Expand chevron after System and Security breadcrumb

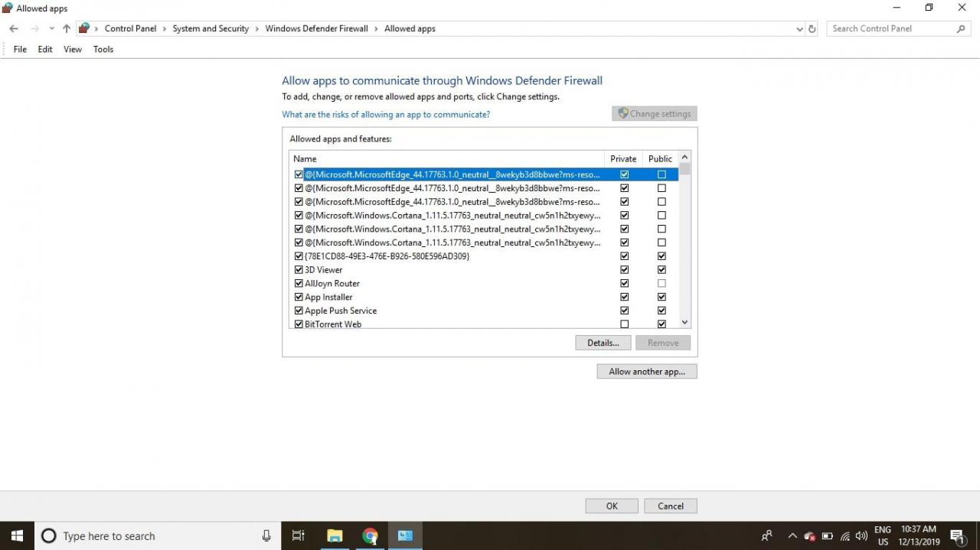[257, 29]
